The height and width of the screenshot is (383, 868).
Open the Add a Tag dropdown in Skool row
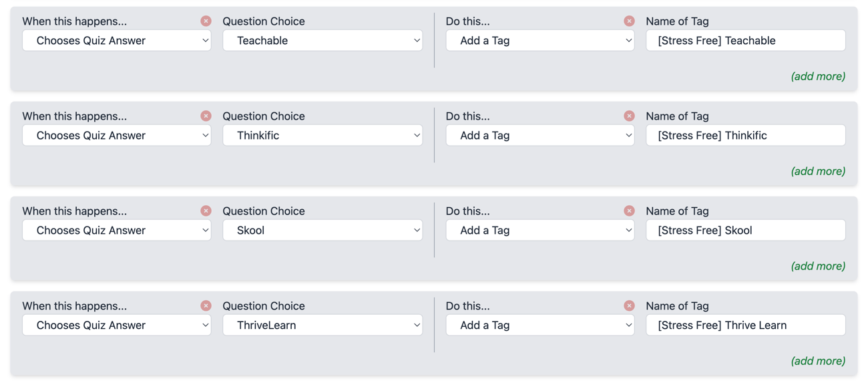[x=540, y=231]
